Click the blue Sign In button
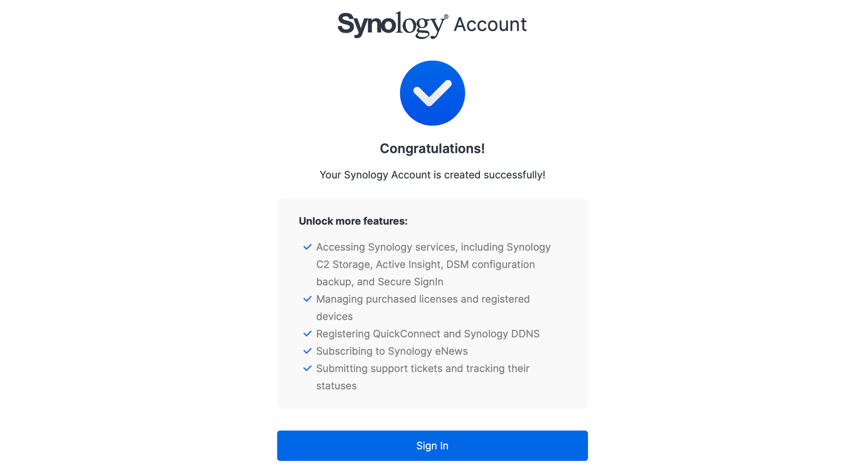 pos(432,446)
